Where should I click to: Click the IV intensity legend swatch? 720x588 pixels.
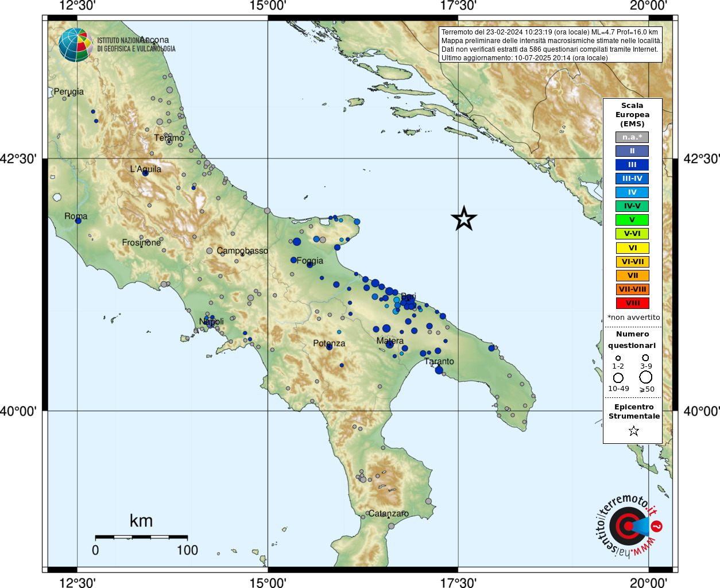632,192
